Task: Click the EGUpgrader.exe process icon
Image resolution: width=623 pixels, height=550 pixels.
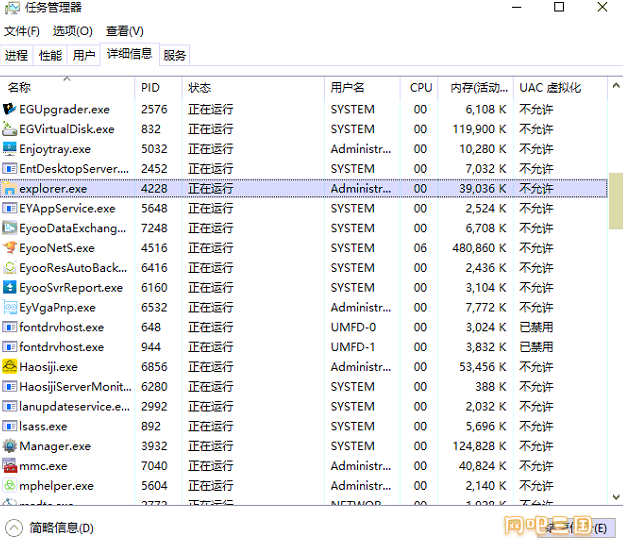Action: (x=10, y=109)
